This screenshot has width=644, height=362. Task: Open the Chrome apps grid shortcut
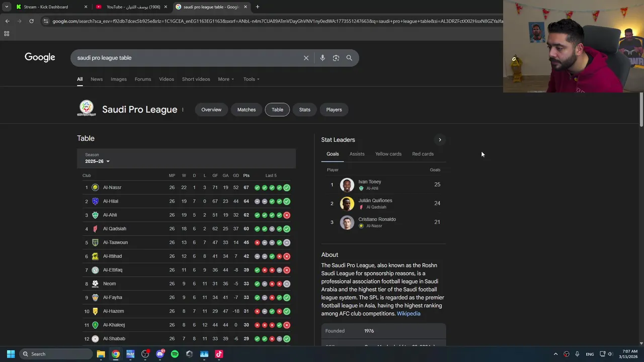pos(7,34)
